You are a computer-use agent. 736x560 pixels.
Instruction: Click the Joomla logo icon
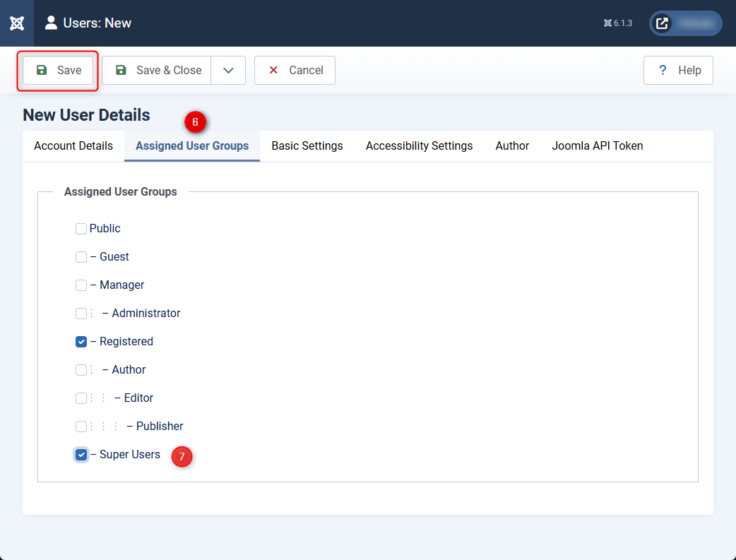click(x=17, y=23)
